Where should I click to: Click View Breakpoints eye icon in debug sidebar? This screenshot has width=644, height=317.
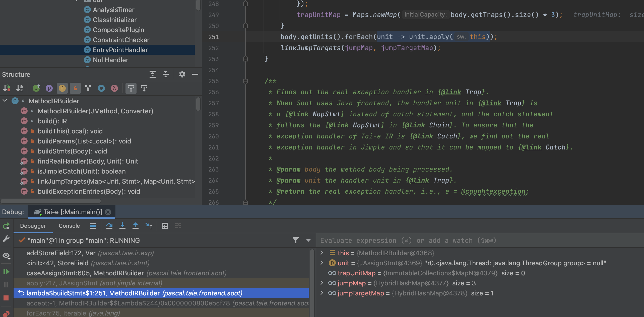click(6, 256)
